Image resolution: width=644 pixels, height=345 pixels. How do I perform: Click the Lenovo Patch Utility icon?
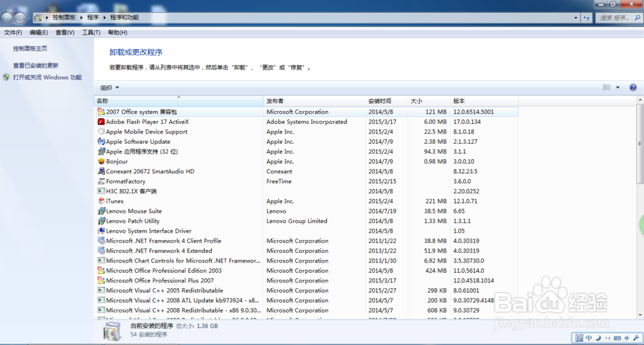101,221
